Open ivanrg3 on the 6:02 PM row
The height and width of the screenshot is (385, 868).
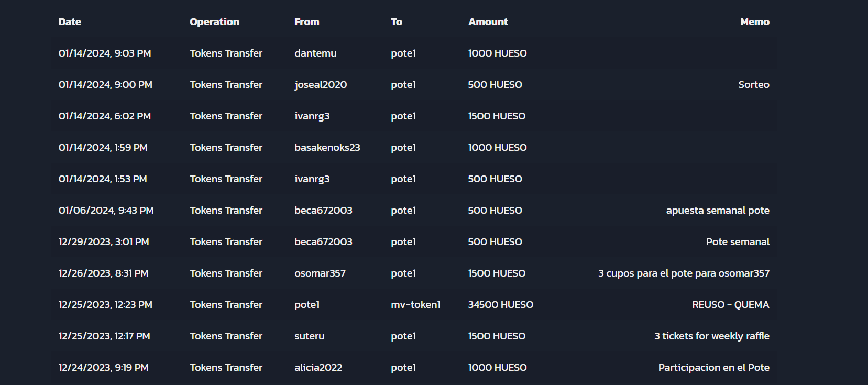click(x=312, y=116)
